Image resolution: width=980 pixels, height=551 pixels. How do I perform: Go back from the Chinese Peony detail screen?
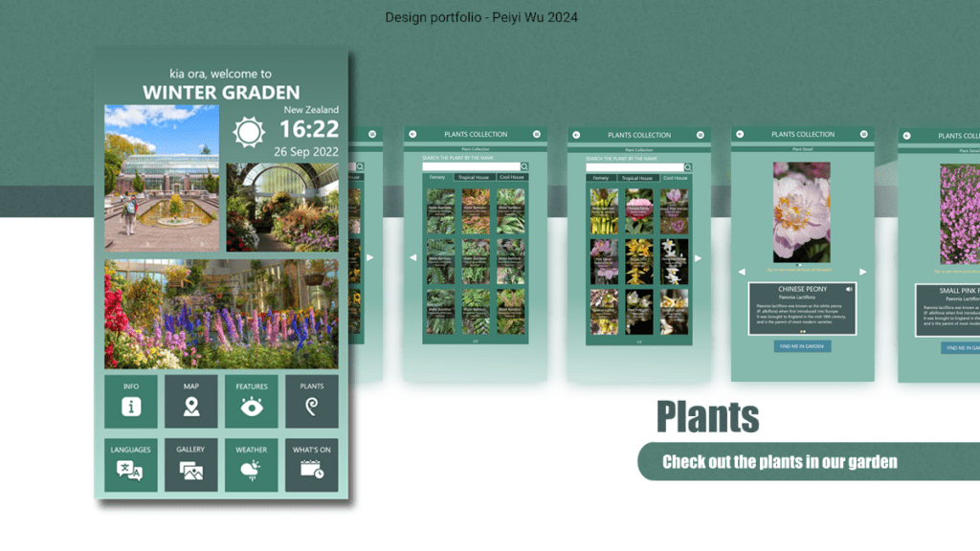741,135
